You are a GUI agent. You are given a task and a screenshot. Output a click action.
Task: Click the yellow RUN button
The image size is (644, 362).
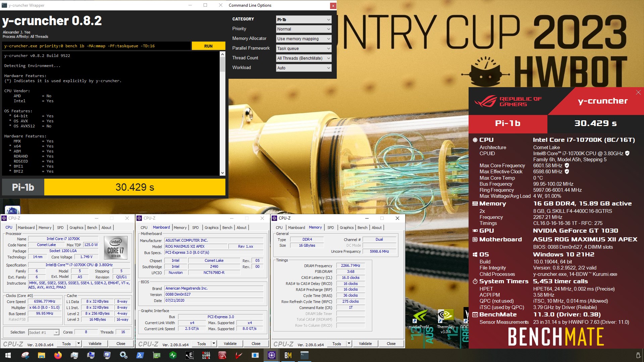pos(208,46)
